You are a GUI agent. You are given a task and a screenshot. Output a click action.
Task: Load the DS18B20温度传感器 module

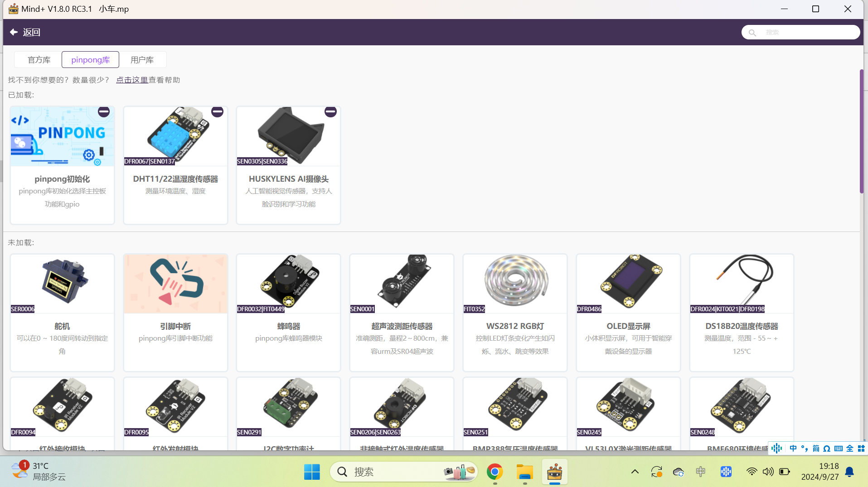(x=742, y=313)
